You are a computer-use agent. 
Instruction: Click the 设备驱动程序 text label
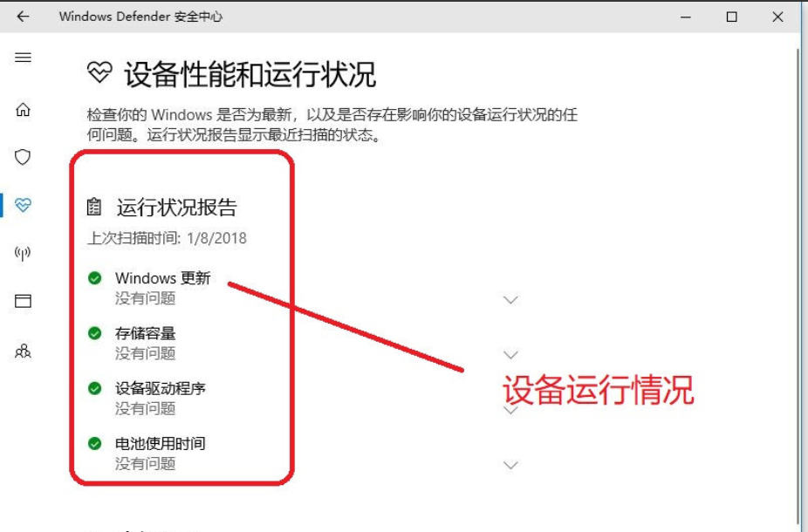tap(162, 388)
